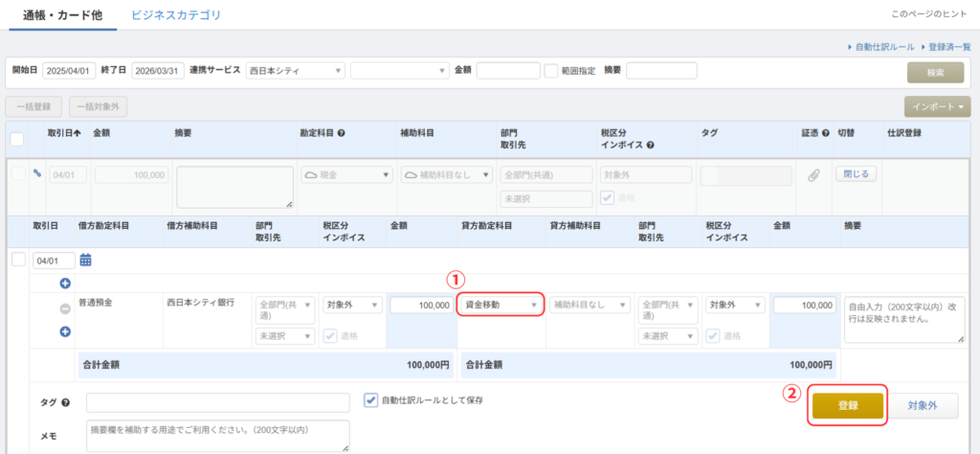The width and height of the screenshot is (980, 454).
Task: Click help icon next to 証憑 header
Action: click(x=828, y=134)
